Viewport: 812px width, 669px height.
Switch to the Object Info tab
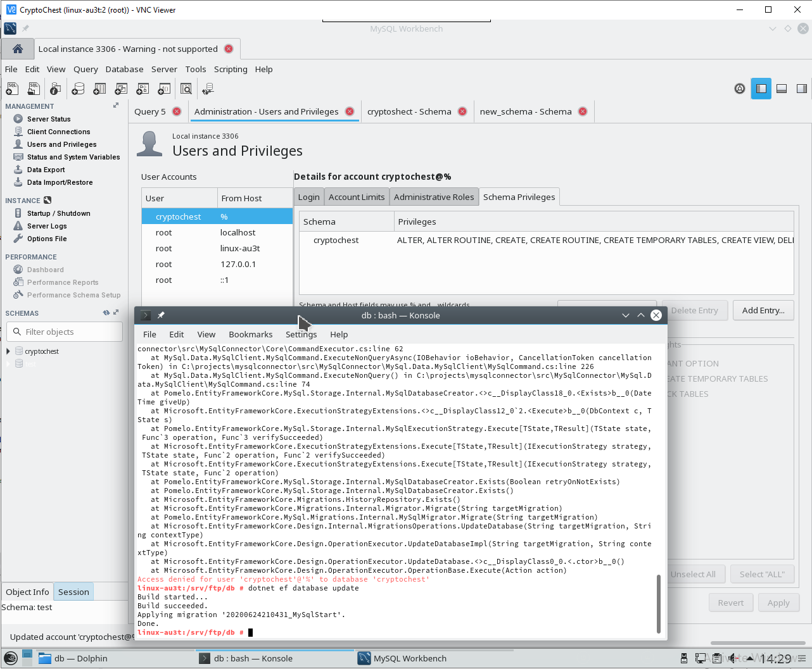27,592
